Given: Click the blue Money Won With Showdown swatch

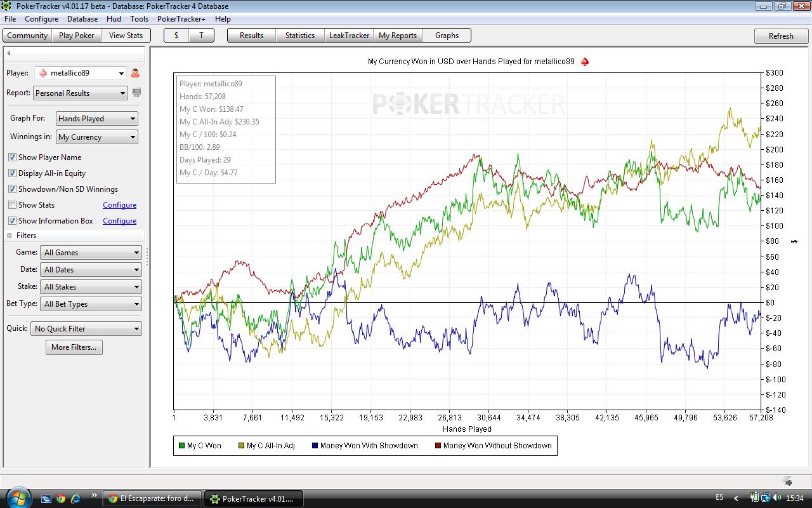Looking at the screenshot, I should tap(315, 446).
